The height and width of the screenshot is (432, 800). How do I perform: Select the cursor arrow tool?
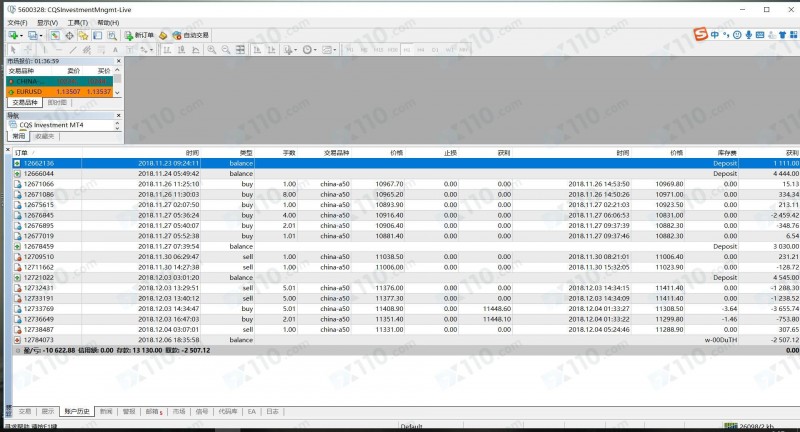(13, 49)
